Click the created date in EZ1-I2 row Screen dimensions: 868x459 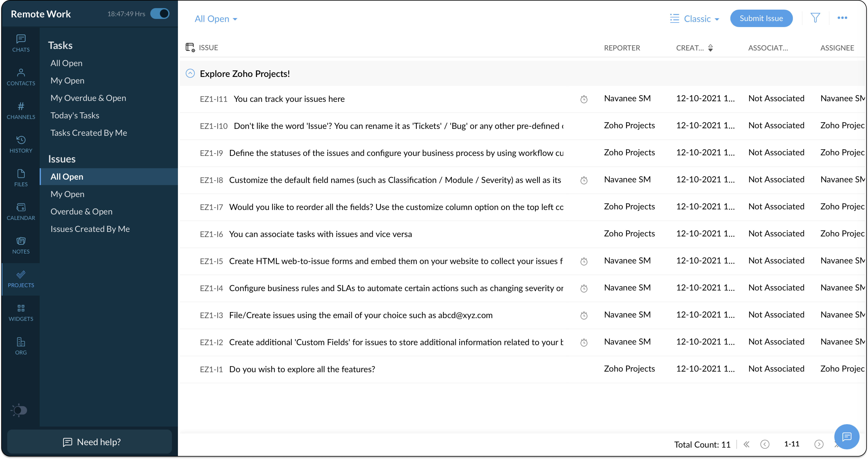coord(705,342)
